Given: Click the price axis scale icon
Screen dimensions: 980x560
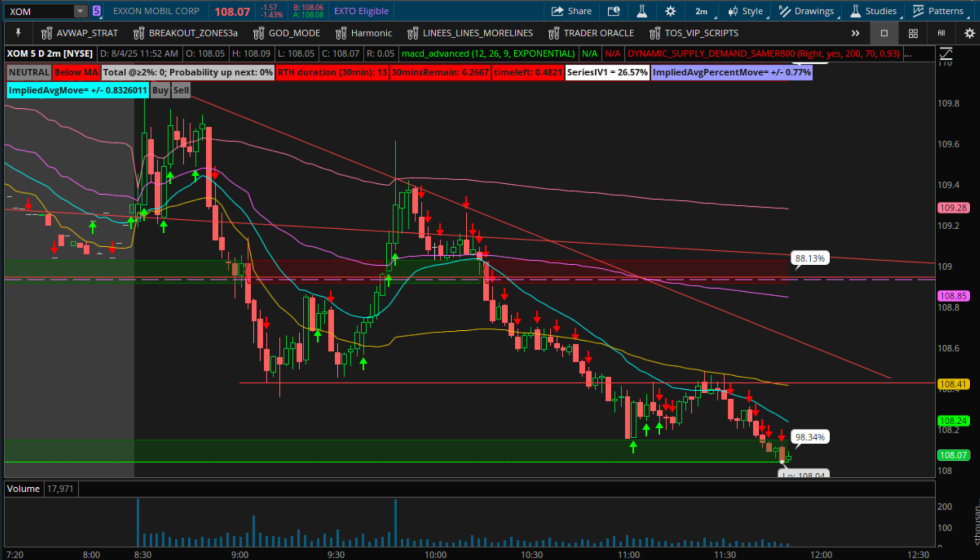Looking at the screenshot, I should (945, 53).
